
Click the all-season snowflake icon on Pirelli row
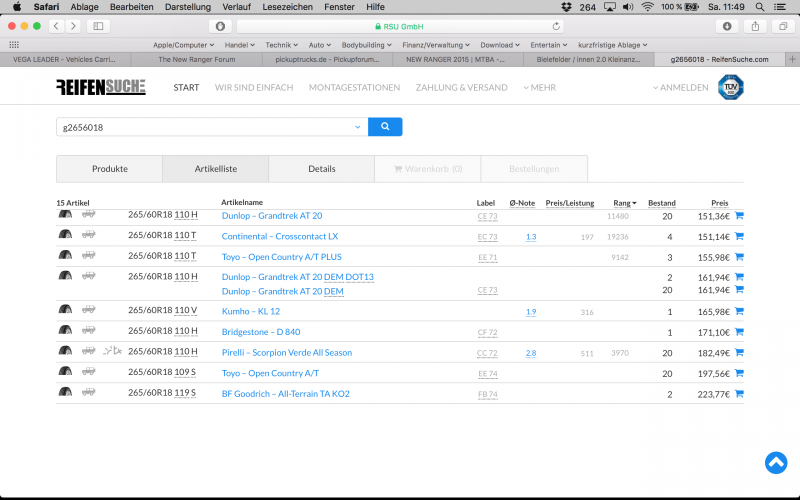tap(113, 351)
